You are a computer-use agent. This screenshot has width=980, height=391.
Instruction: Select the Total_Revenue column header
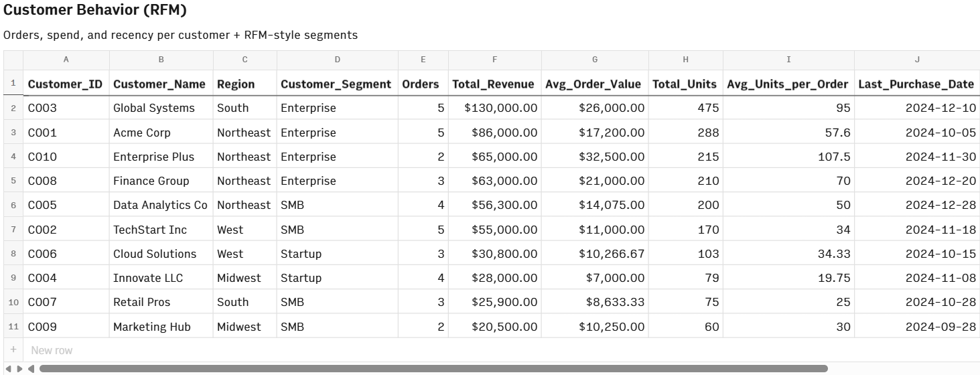coord(495,84)
